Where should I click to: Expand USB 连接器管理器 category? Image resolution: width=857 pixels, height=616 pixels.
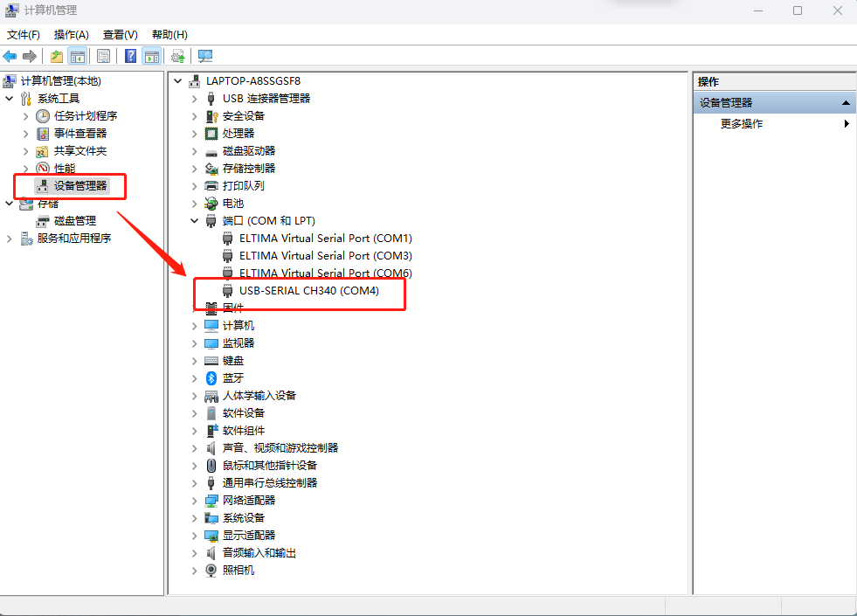195,99
